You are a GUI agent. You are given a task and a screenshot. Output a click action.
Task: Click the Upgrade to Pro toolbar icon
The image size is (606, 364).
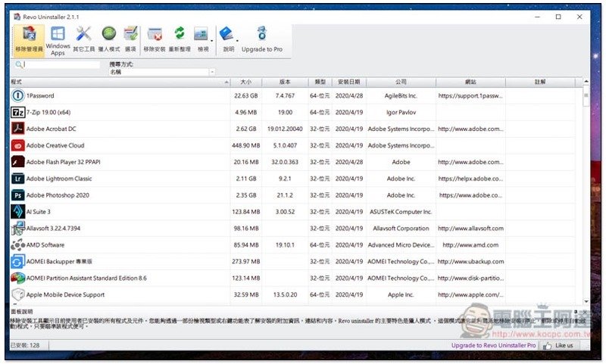point(262,39)
